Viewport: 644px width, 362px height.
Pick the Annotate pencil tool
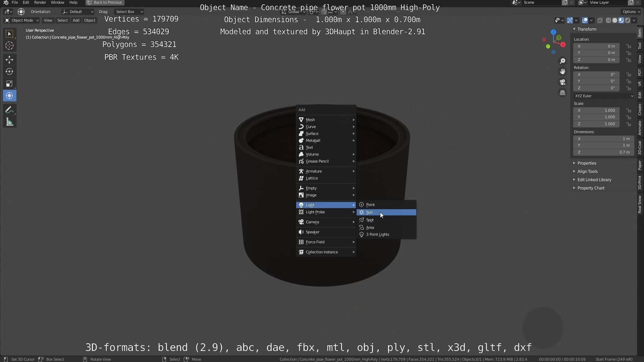(x=9, y=110)
